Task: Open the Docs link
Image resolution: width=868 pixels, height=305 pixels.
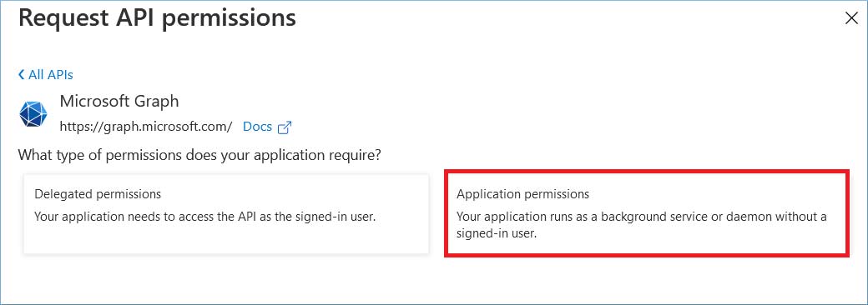Action: click(257, 127)
